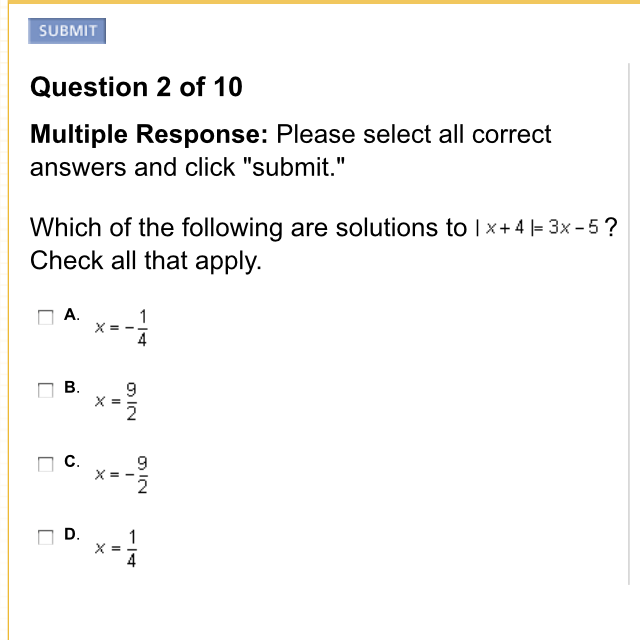The height and width of the screenshot is (640, 640).
Task: Tick the checkbox for option B
Action: tap(45, 390)
